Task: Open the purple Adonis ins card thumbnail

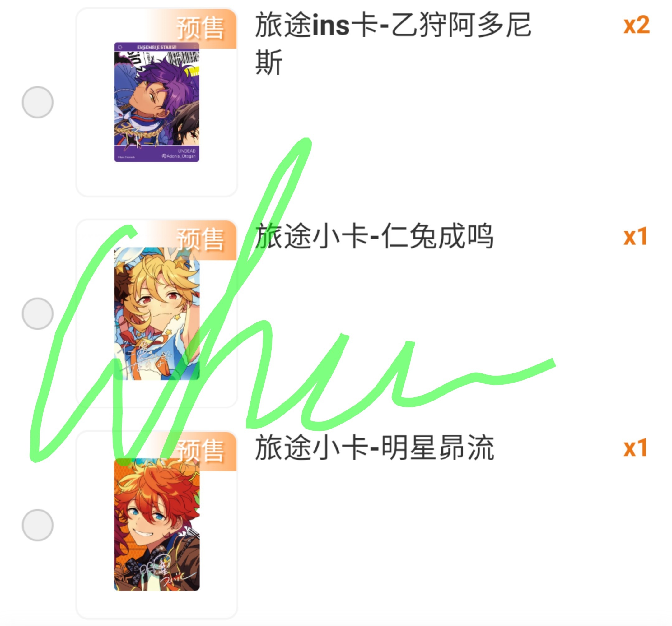Action: click(156, 102)
